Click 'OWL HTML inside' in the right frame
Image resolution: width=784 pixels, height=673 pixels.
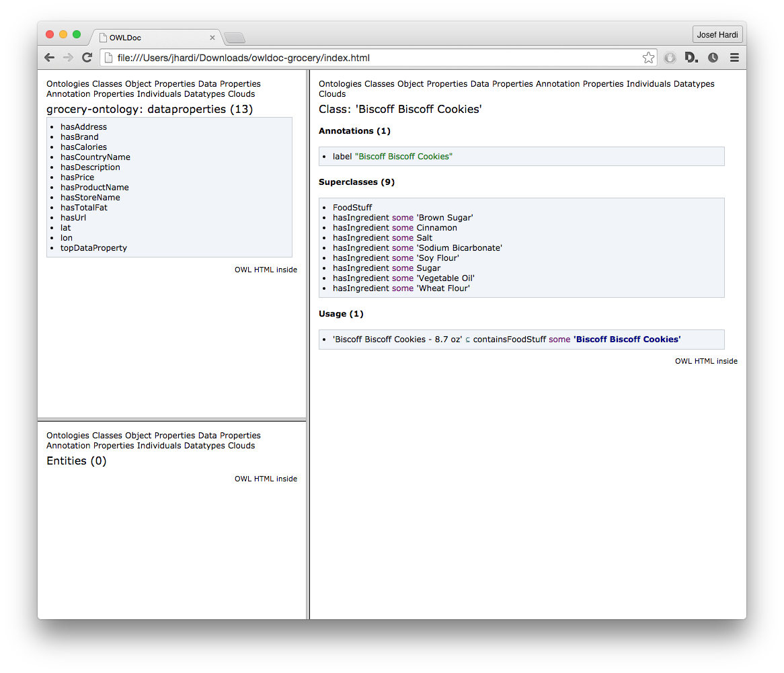point(706,361)
